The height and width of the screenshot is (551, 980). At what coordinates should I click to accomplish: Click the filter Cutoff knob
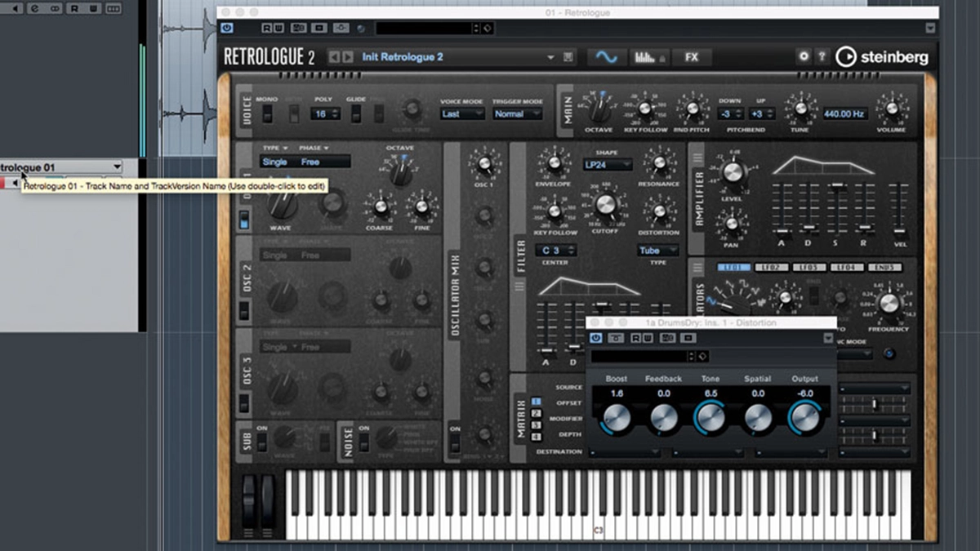pyautogui.click(x=605, y=205)
